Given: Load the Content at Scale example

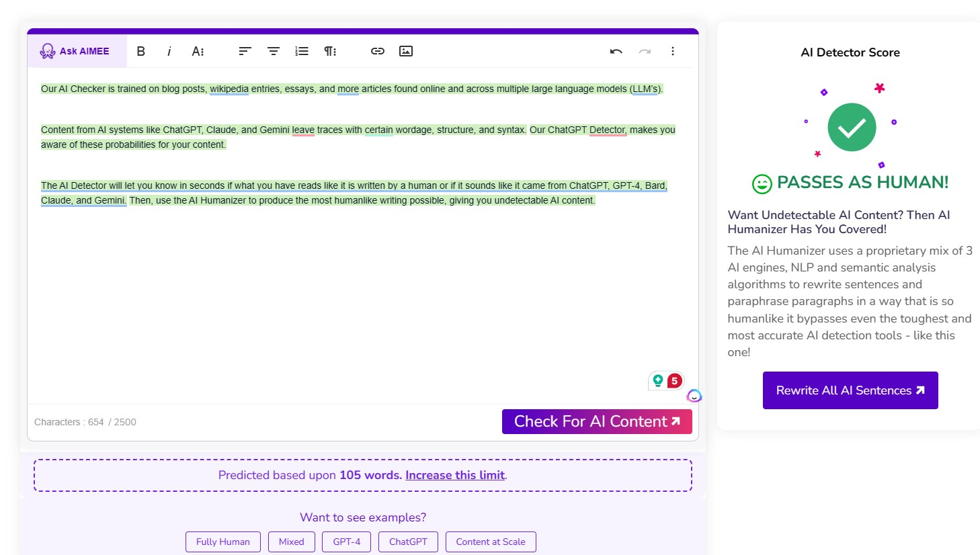Looking at the screenshot, I should (490, 542).
